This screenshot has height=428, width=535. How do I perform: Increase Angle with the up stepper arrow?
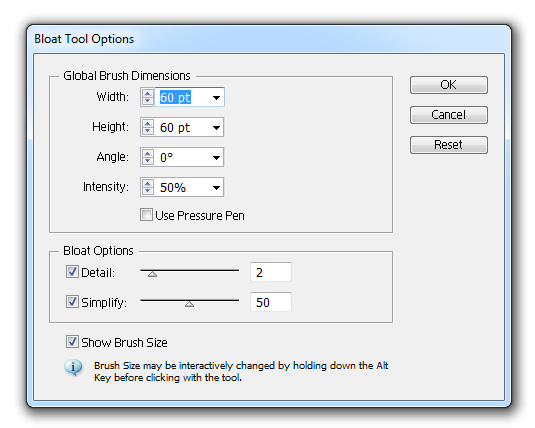(x=147, y=153)
